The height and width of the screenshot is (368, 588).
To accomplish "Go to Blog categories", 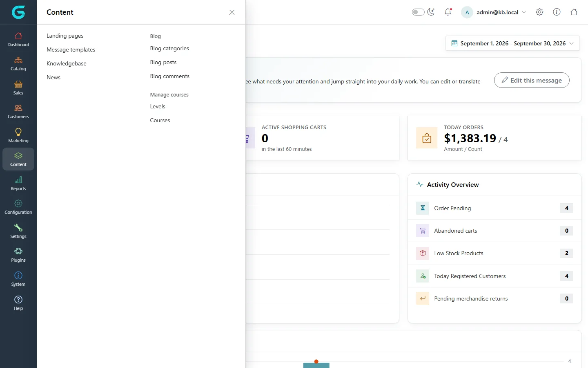I will [x=169, y=48].
